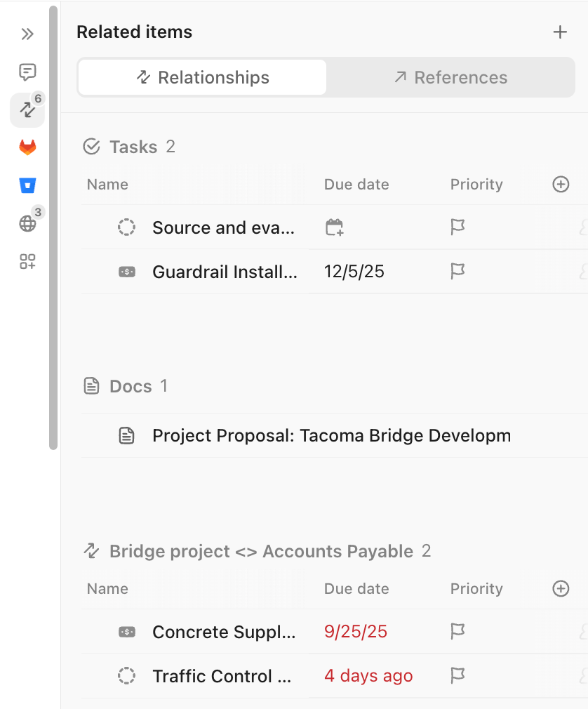588x709 pixels.
Task: Open the Relationships sidebar icon with badge 6
Action: coord(27,110)
